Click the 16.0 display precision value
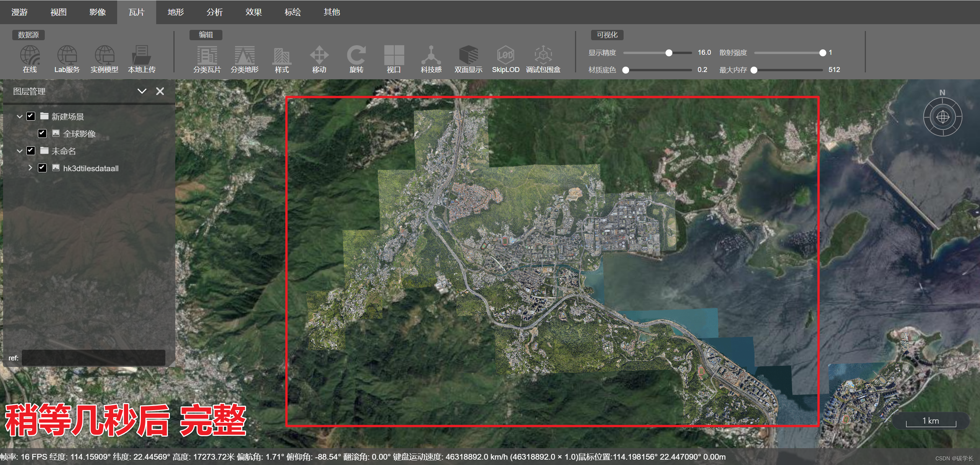The height and width of the screenshot is (465, 980). click(x=704, y=52)
